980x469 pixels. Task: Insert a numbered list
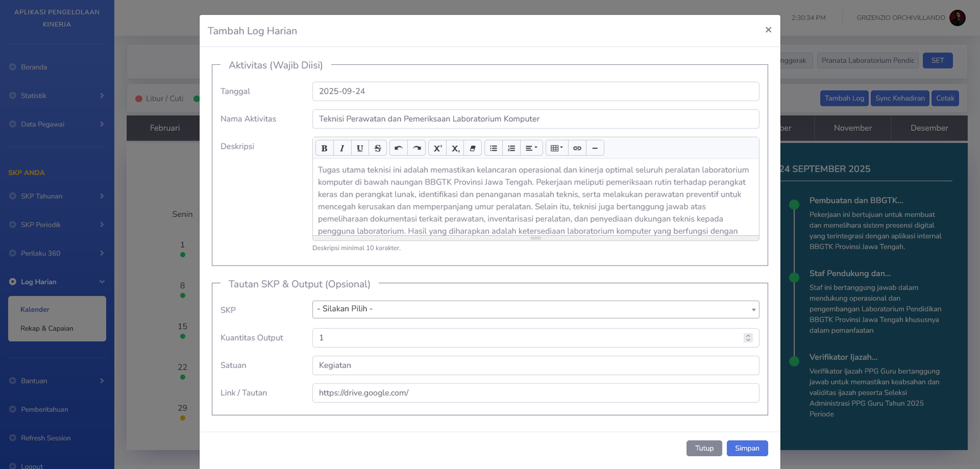[x=511, y=148]
